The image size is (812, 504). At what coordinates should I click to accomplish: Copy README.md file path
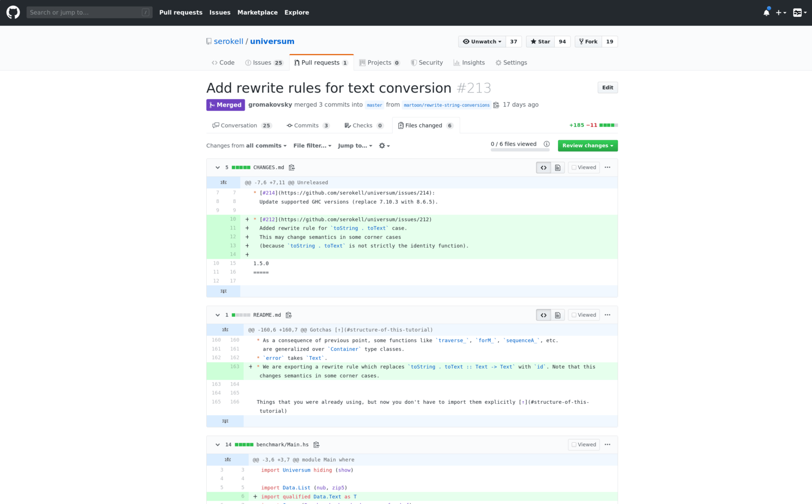pyautogui.click(x=289, y=315)
